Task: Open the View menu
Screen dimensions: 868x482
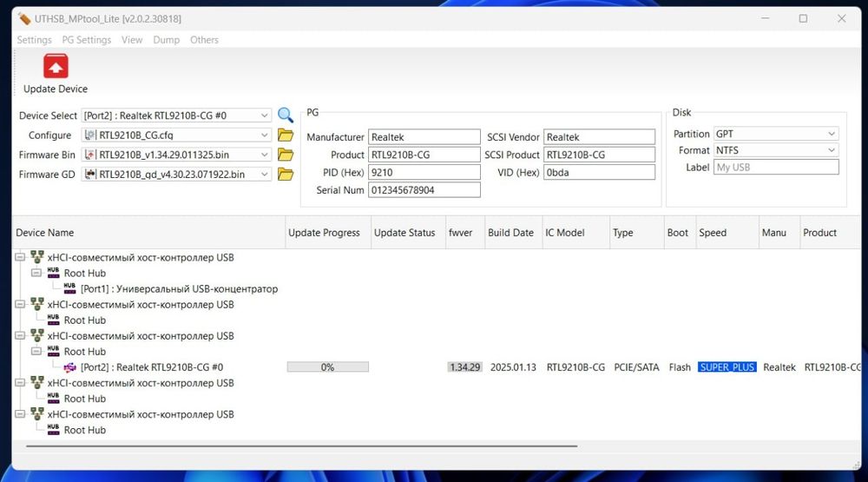Action: (132, 40)
